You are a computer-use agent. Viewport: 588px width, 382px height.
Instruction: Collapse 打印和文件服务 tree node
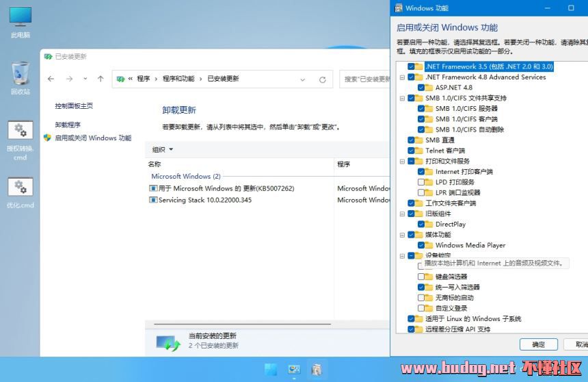(403, 162)
